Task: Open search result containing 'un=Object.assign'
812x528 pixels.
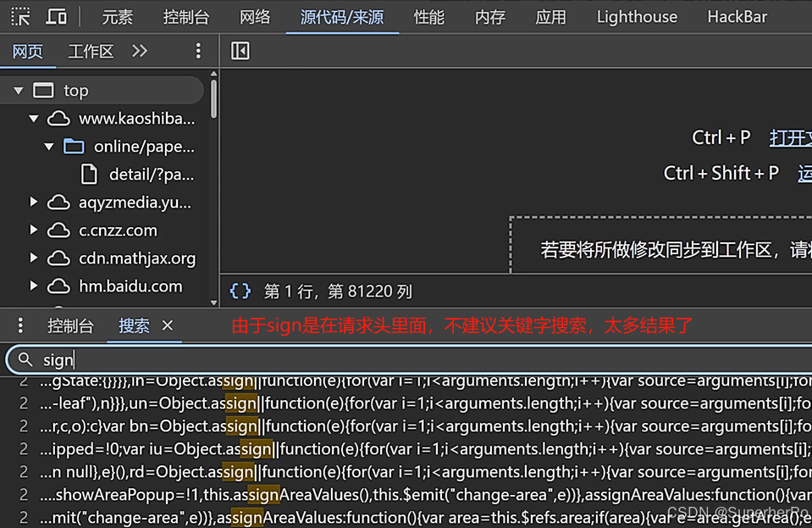Action: [406, 403]
